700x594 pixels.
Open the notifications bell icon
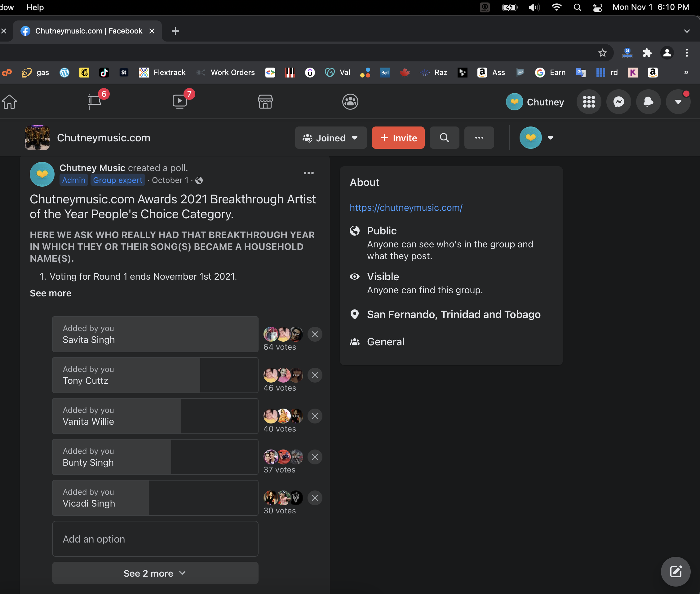click(648, 102)
